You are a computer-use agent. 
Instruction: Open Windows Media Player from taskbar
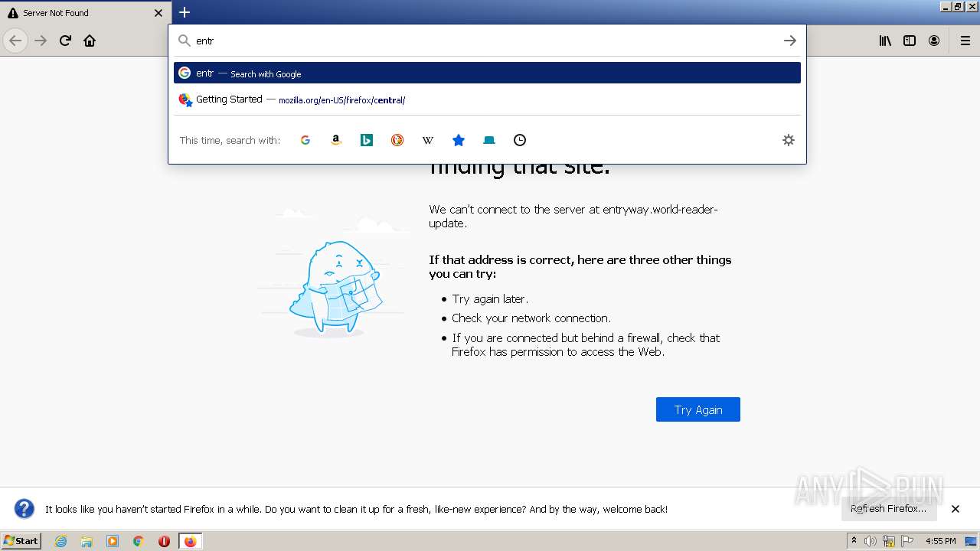[113, 541]
